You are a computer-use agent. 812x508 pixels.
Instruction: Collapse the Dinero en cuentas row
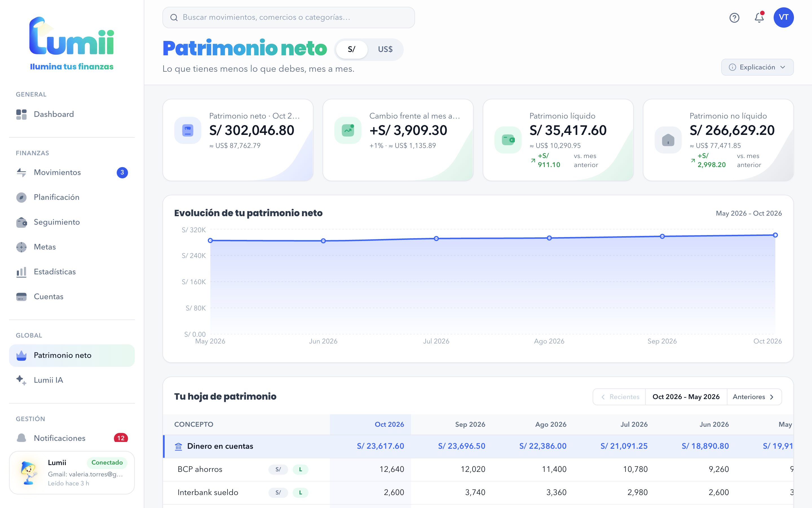point(478,446)
